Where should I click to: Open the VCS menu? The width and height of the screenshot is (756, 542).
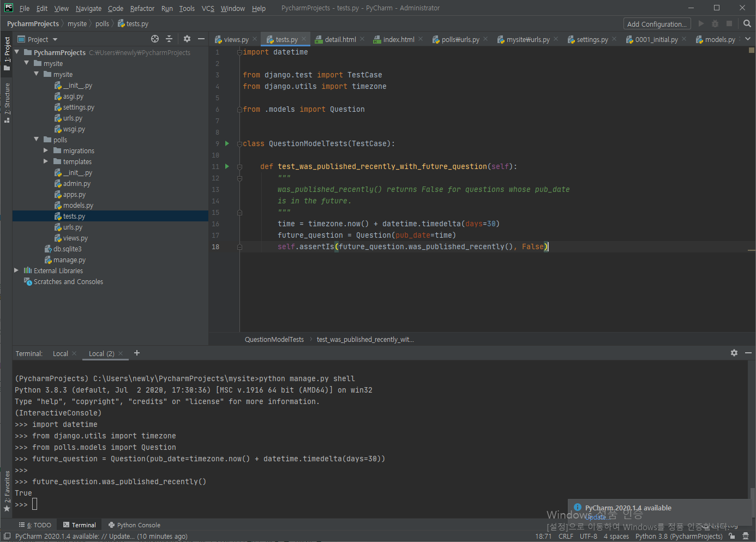(x=208, y=8)
